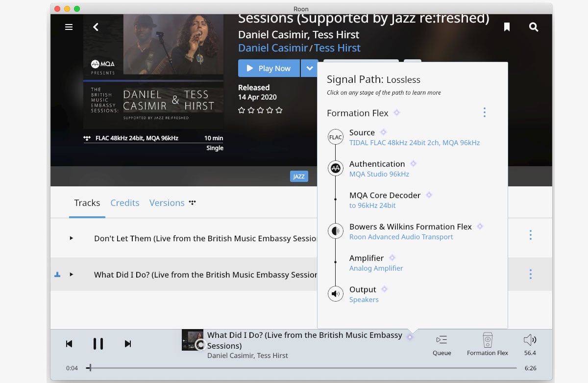The width and height of the screenshot is (588, 383).
Task: Expand the Play Now dropdown arrow
Action: point(309,68)
